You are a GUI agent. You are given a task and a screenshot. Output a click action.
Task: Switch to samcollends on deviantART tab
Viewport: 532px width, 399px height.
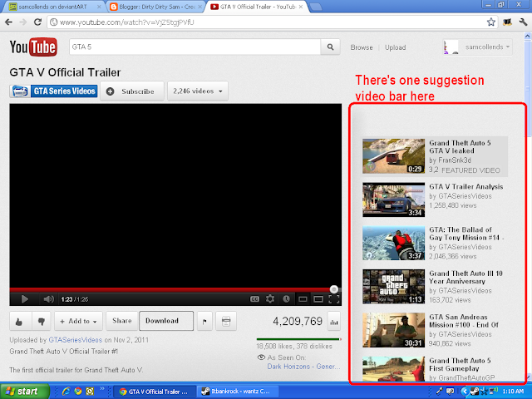pyautogui.click(x=52, y=7)
